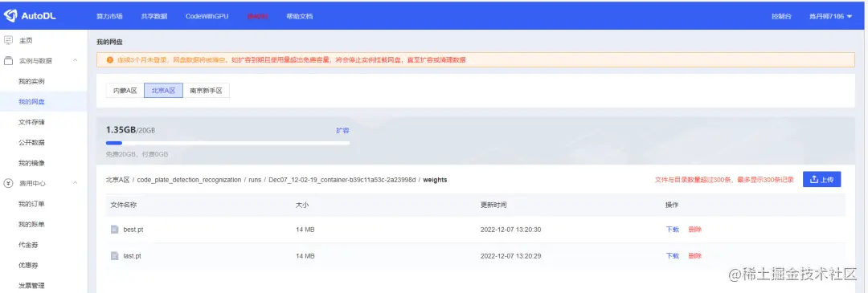Viewport: 868px width, 293px height.
Task: Click the last.pt file icon
Action: 115,256
